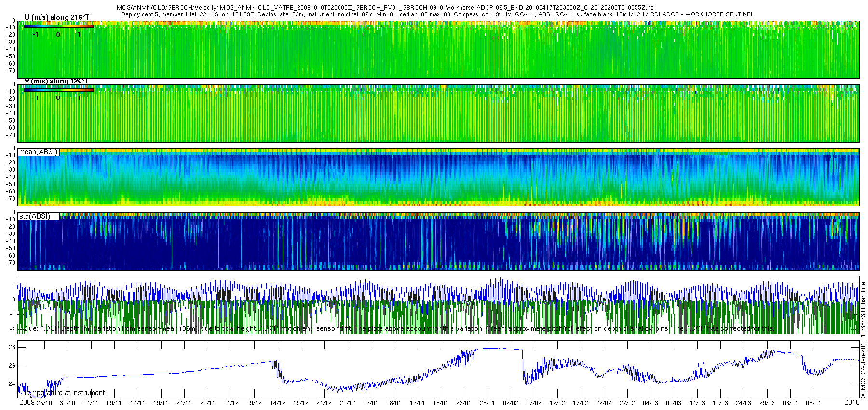This screenshot has width=868, height=410.
Task: Click the '23/01' date tick label
Action: pos(464,403)
